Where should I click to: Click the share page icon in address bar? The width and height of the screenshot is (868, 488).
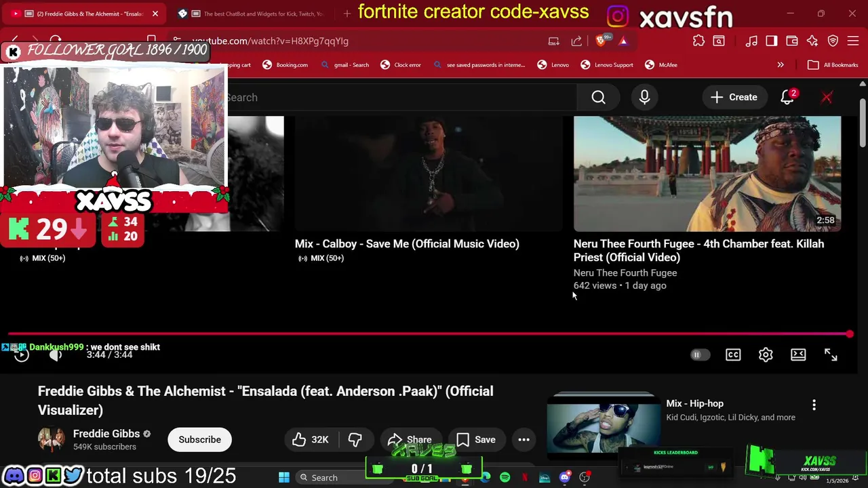coord(576,41)
